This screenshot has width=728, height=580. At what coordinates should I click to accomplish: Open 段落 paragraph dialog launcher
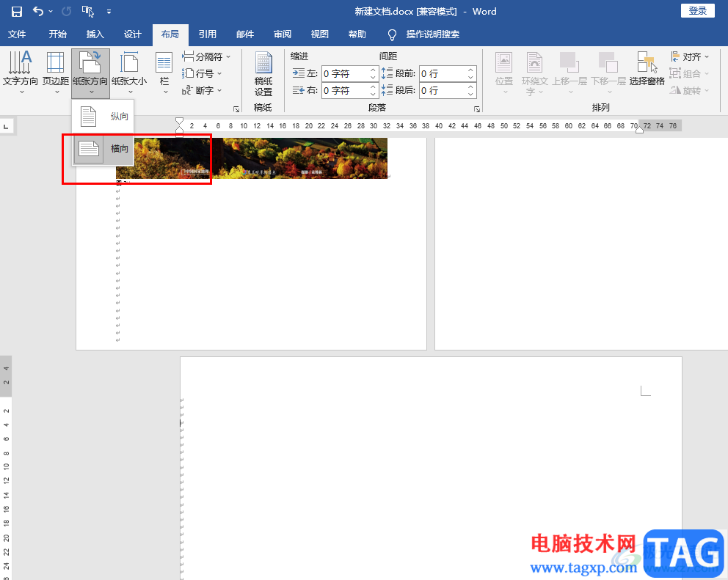476,109
